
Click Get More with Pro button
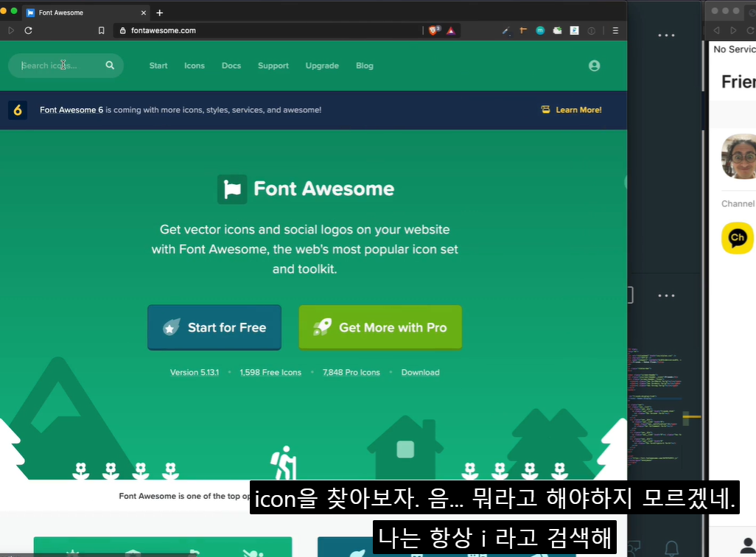click(x=380, y=327)
